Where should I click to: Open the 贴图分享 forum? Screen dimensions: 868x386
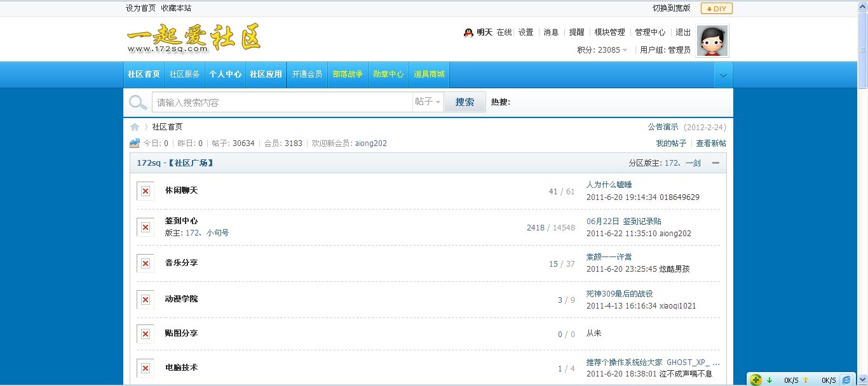(x=181, y=333)
